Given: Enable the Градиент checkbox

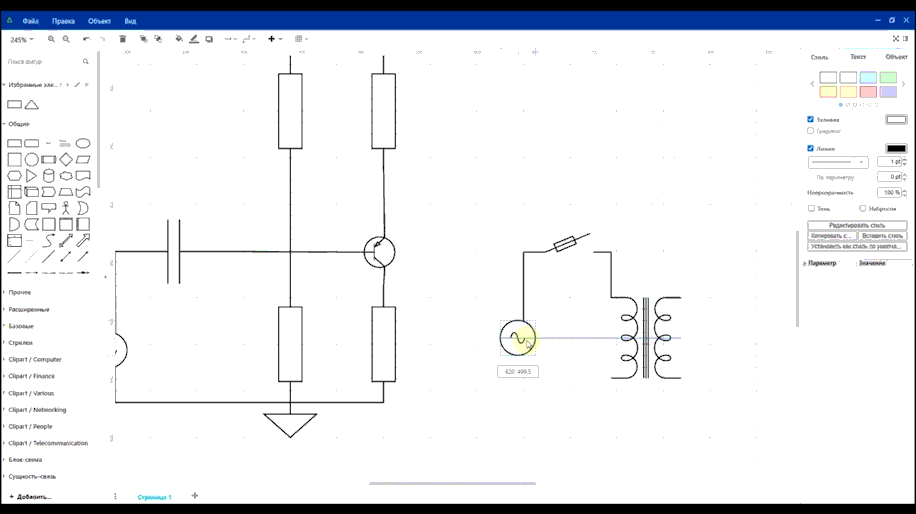Looking at the screenshot, I should pos(811,131).
